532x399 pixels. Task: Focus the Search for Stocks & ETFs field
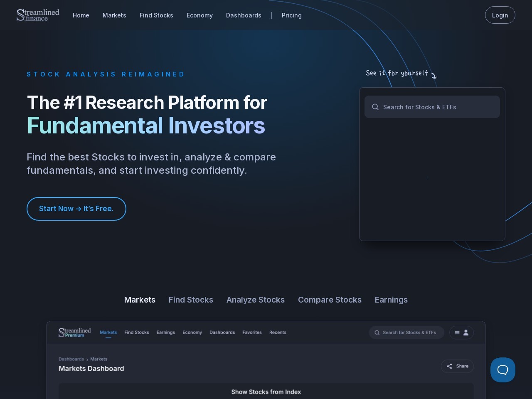point(432,107)
